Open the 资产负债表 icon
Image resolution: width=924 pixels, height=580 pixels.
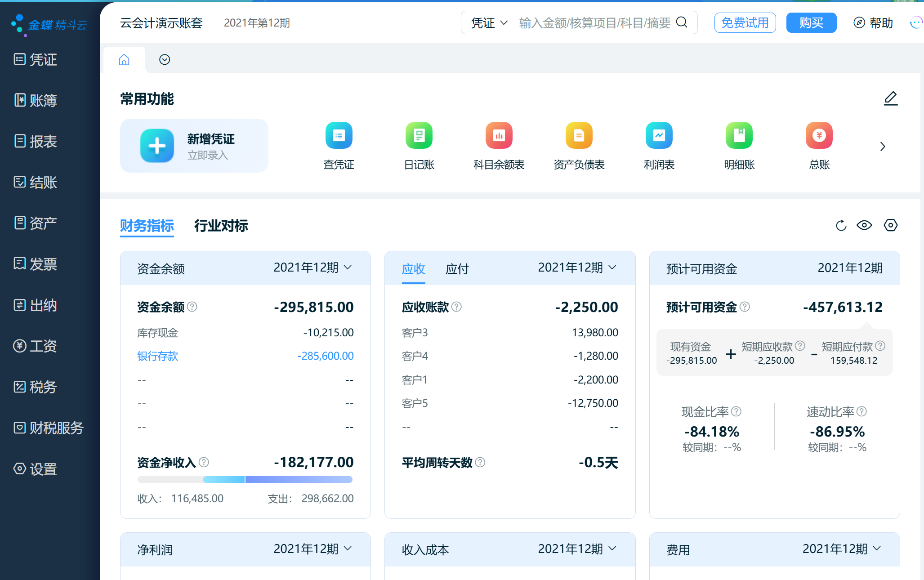tap(579, 135)
